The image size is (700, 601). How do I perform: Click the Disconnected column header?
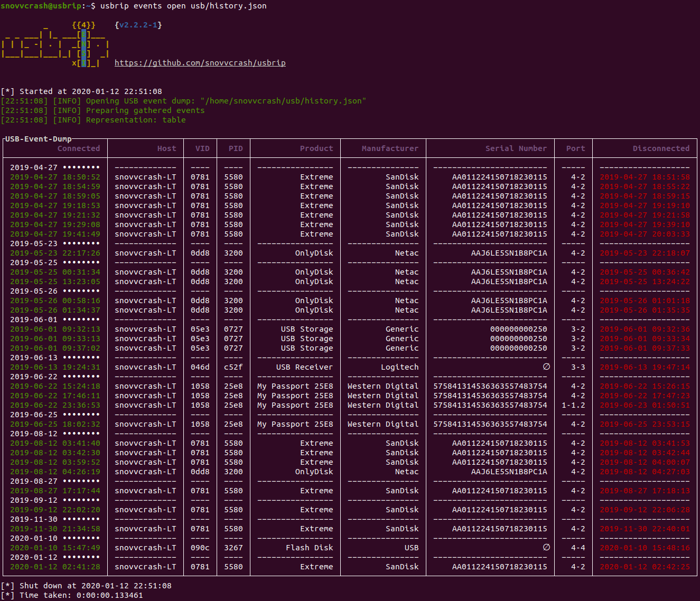click(661, 148)
